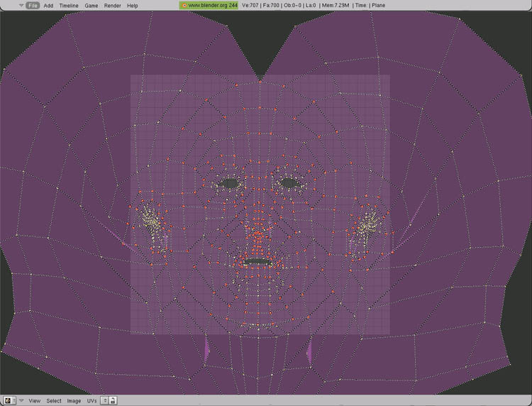The image size is (532, 406).
Task: Click the editor type selector icon
Action: point(8,401)
